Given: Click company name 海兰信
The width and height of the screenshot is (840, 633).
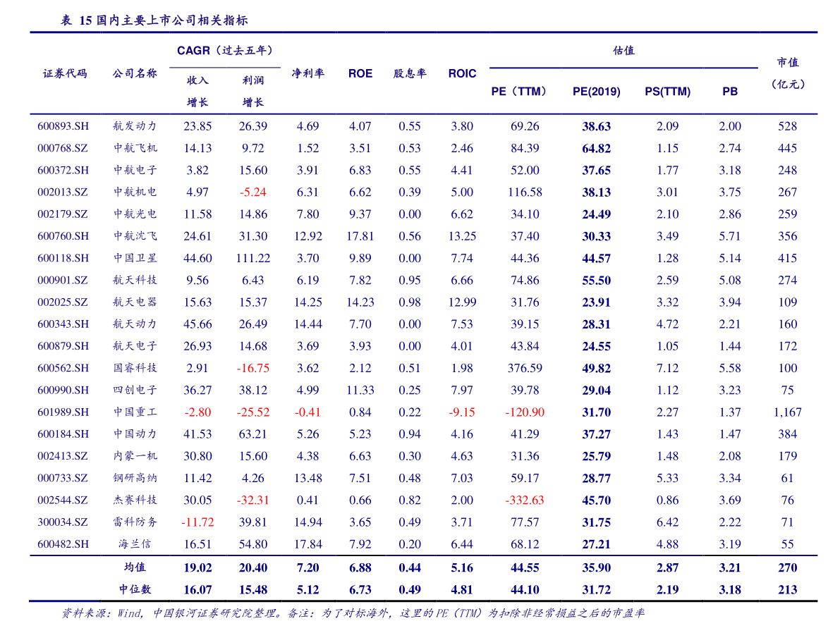Looking at the screenshot, I should tap(135, 544).
